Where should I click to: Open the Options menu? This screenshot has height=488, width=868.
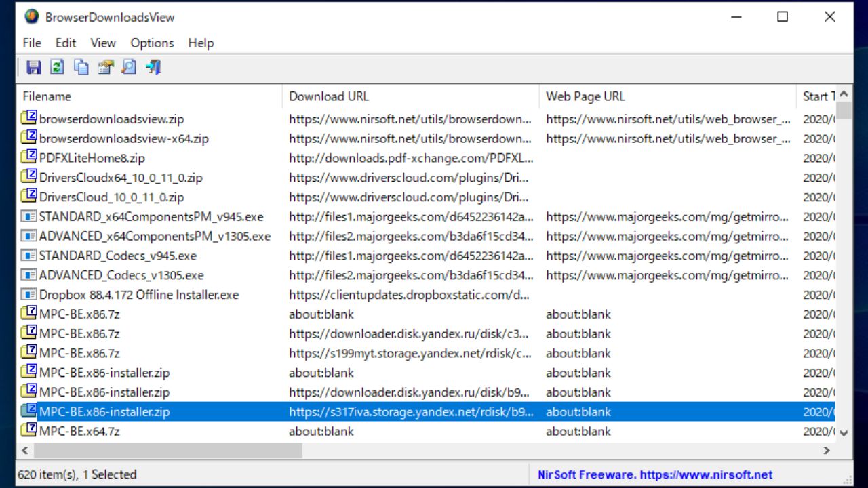[x=153, y=43]
